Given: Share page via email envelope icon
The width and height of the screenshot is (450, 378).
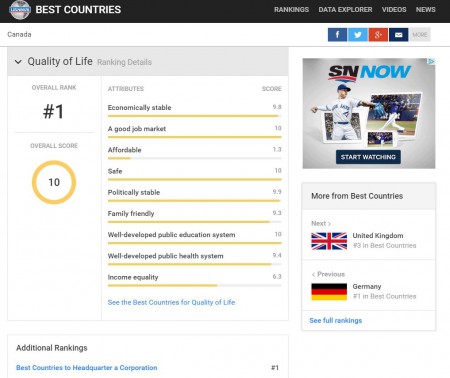Looking at the screenshot, I should [x=398, y=35].
